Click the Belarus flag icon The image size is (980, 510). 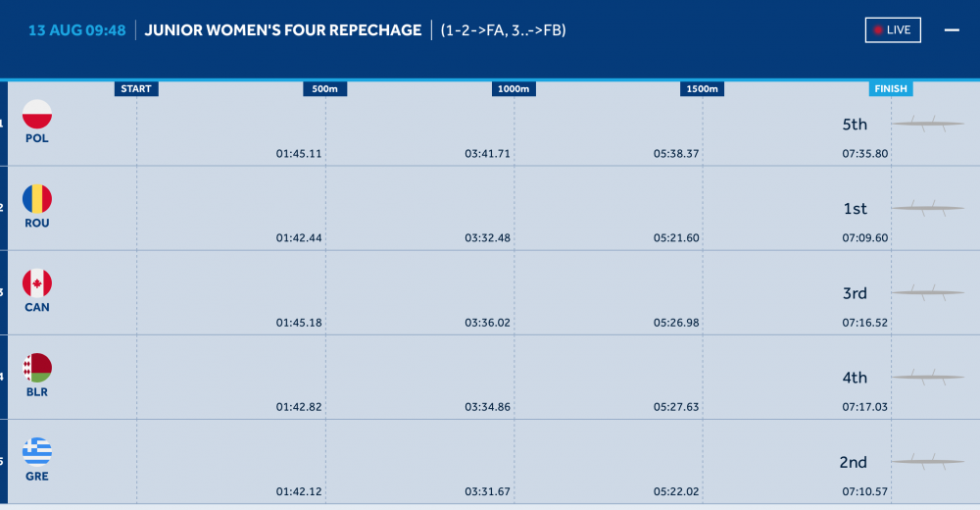point(37,368)
